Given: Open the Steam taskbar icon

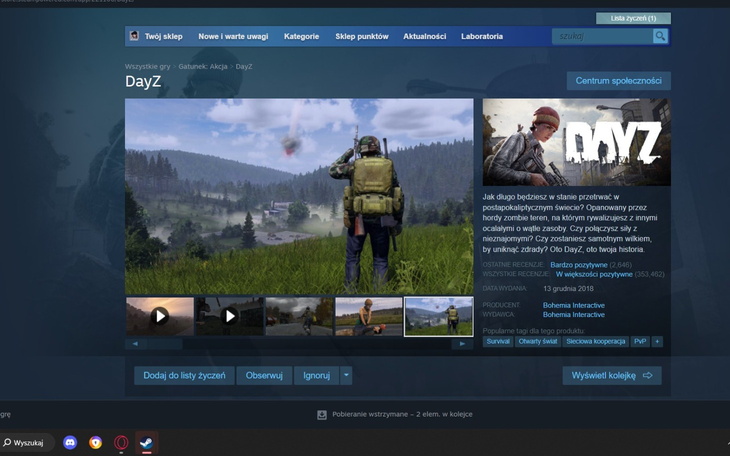Looking at the screenshot, I should point(146,442).
